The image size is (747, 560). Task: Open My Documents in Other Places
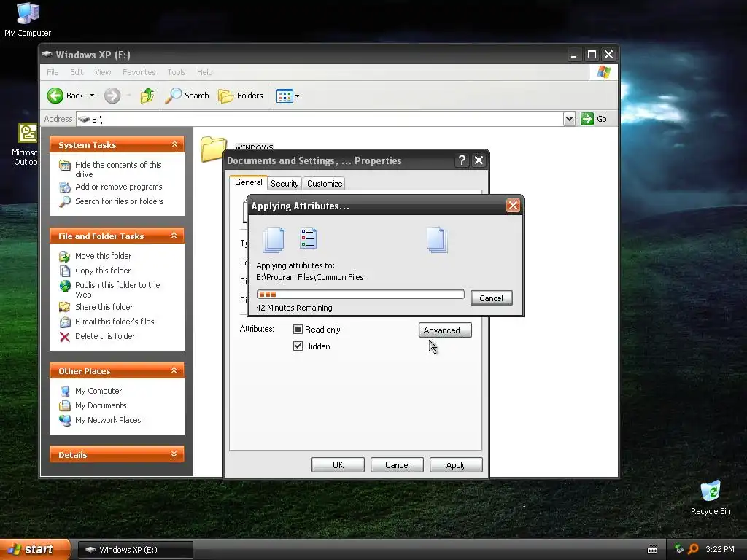coord(101,405)
